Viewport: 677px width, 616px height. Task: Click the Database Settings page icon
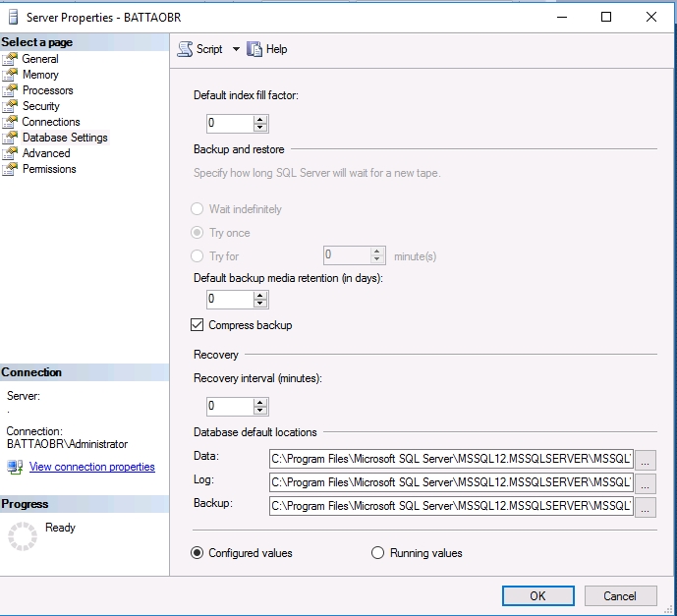click(10, 138)
